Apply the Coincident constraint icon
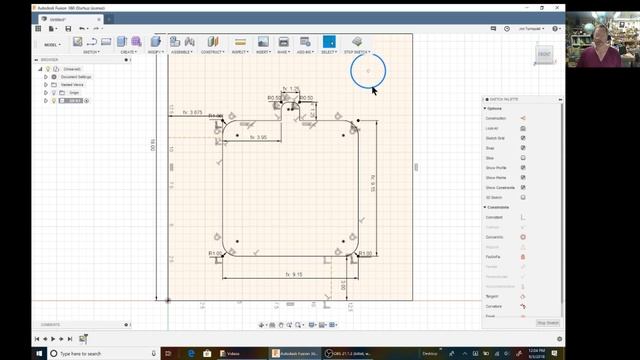 click(x=523, y=217)
